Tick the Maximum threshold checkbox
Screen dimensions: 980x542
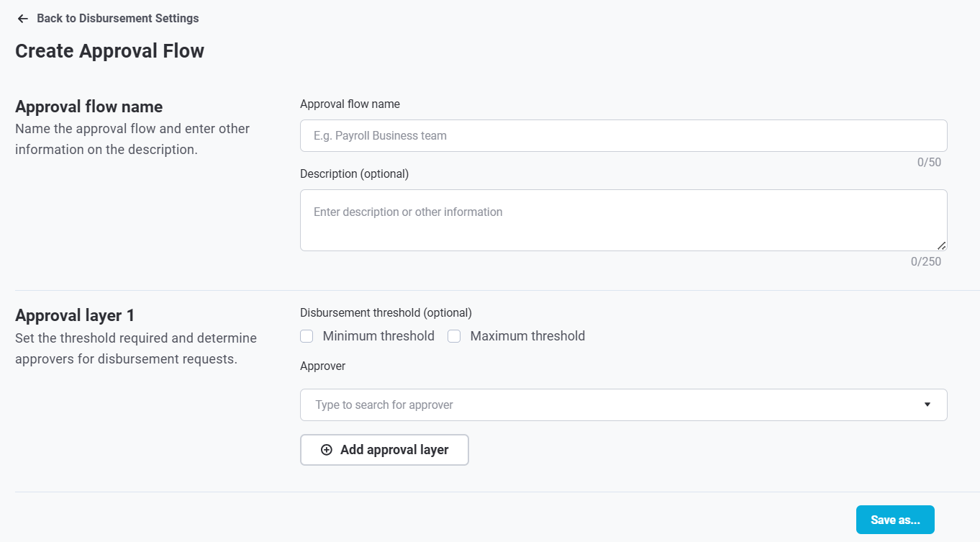(x=454, y=336)
